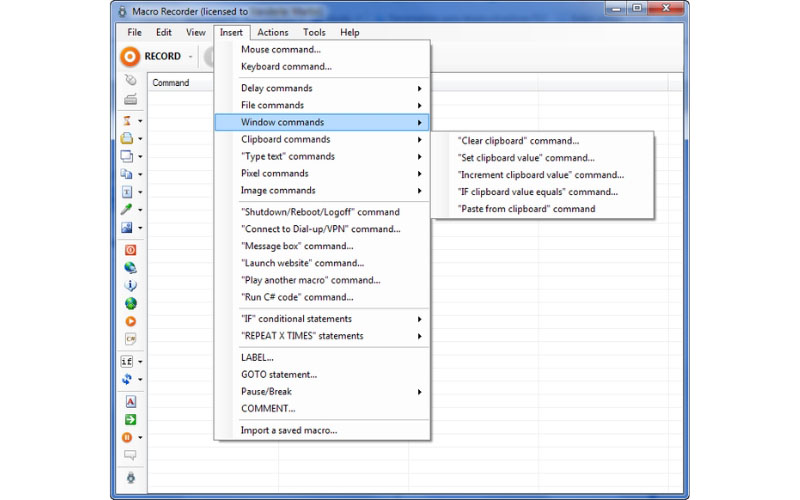Close the open Insert menu
Image resolution: width=800 pixels, height=500 pixels.
coord(232,32)
